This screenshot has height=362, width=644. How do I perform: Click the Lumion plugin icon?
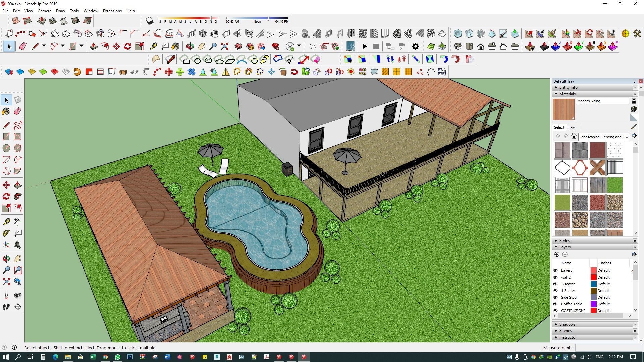coord(351,46)
